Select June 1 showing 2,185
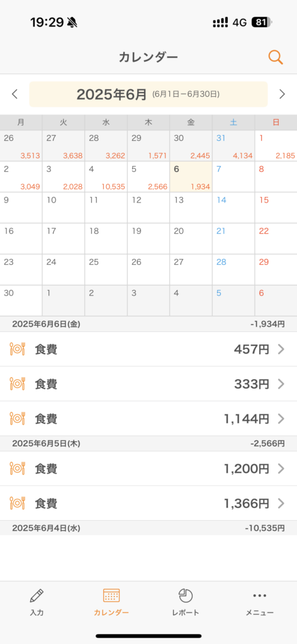The height and width of the screenshot is (644, 297). [276, 146]
